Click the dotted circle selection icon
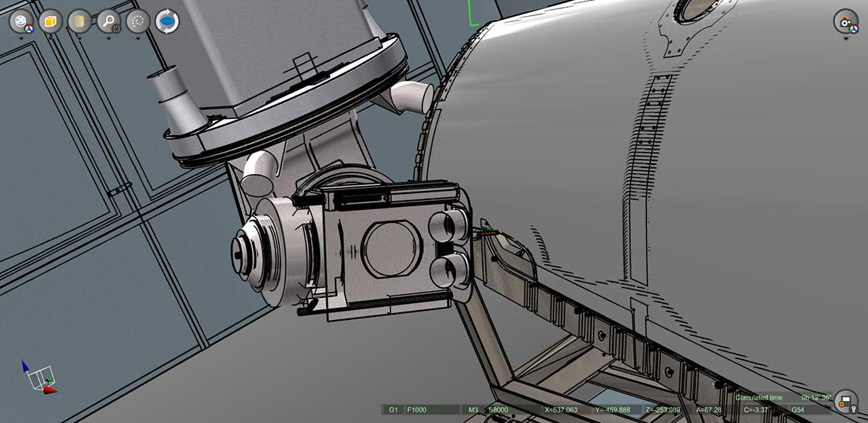This screenshot has height=423, width=868. [x=138, y=21]
